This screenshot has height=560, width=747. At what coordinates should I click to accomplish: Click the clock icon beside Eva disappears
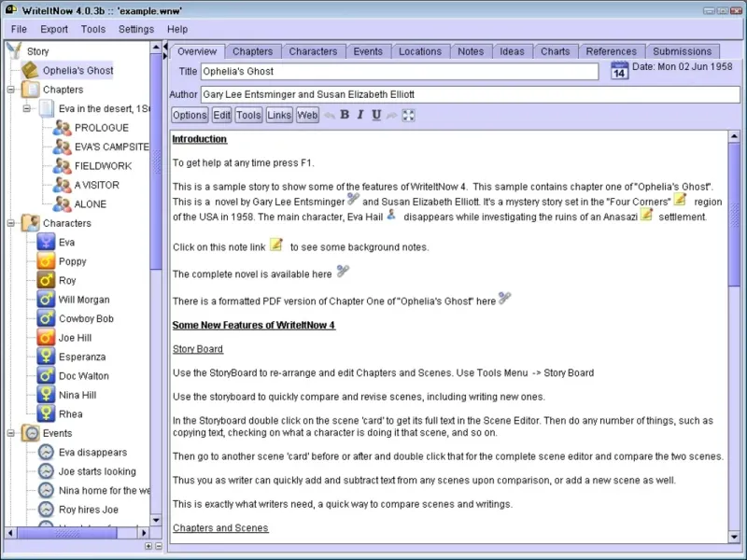click(46, 452)
